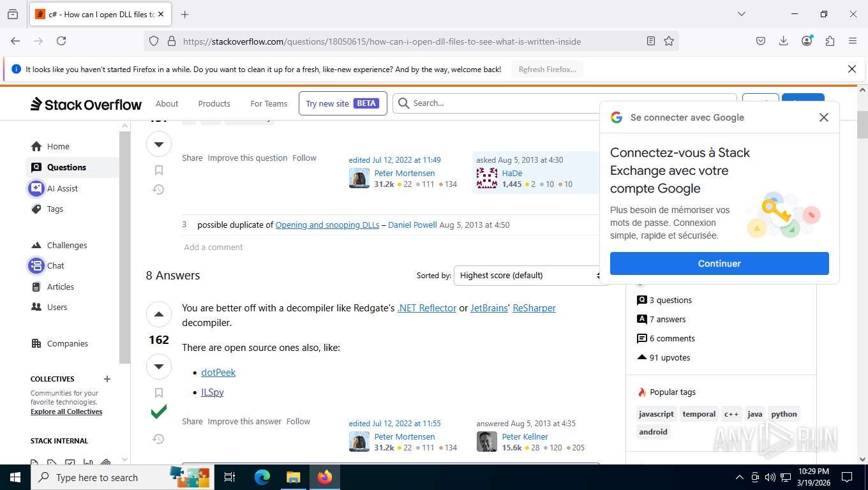The image size is (868, 490).
Task: Dismiss the Firefox refresh notification bar
Action: 851,69
